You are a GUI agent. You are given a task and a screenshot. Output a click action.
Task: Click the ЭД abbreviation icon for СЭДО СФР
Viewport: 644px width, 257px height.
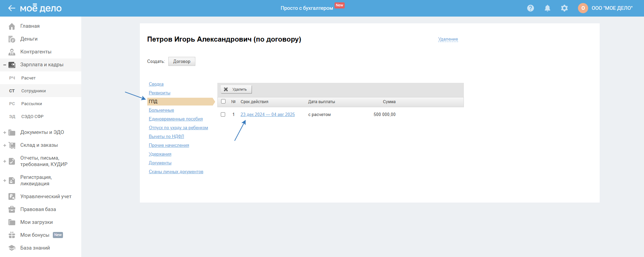12,117
